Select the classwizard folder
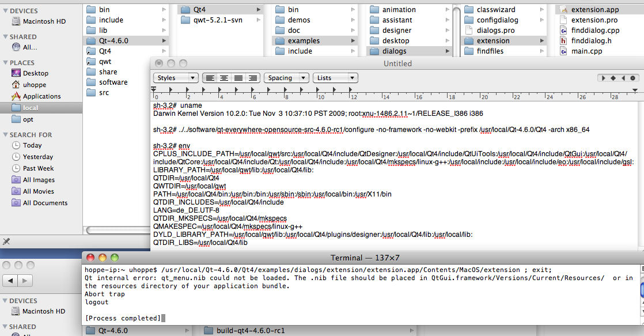The width and height of the screenshot is (644, 336). tap(490, 9)
